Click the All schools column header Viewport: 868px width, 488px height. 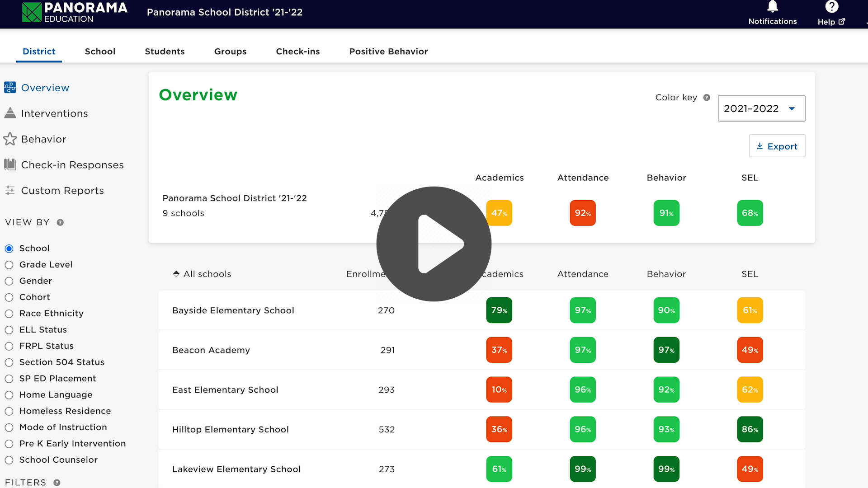[207, 274]
